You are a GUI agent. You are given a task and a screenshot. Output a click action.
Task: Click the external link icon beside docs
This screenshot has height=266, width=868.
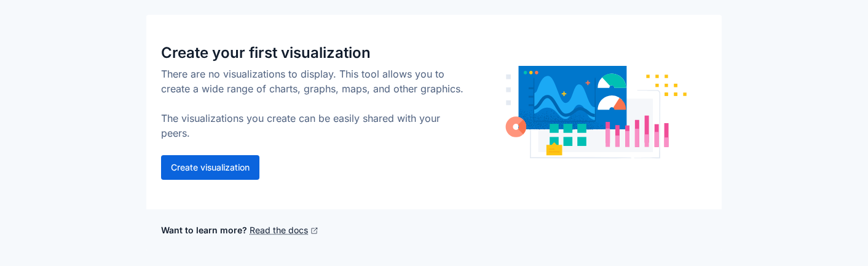point(314,230)
